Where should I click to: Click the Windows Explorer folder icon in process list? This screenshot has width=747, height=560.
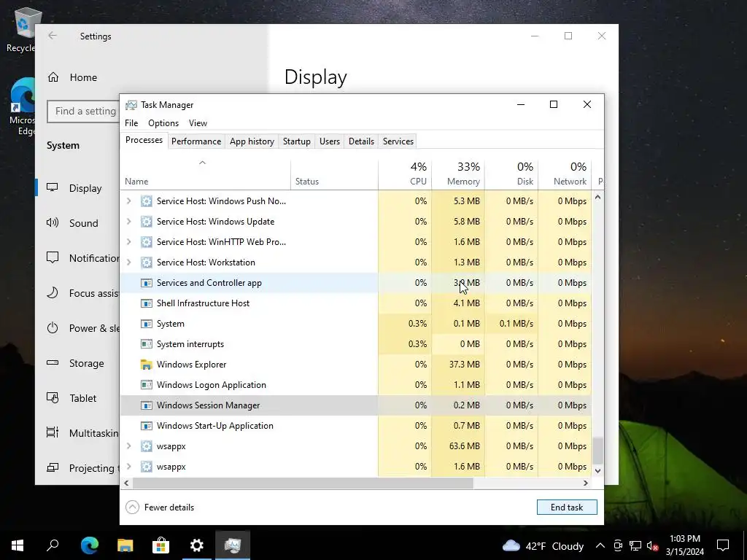click(x=146, y=365)
